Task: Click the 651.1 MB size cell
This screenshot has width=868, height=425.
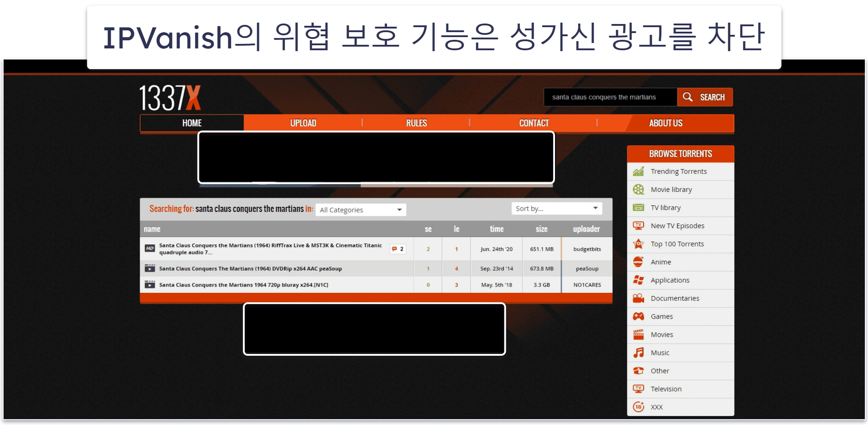Action: tap(542, 249)
